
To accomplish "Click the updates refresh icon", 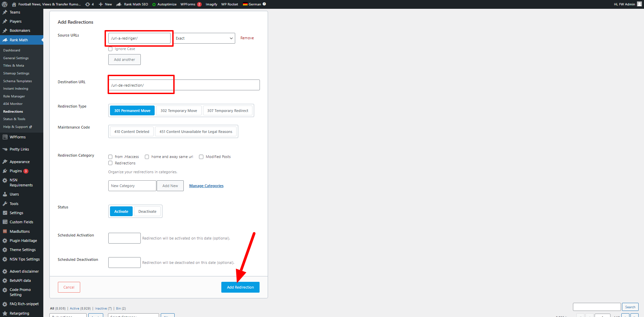I will pos(88,4).
